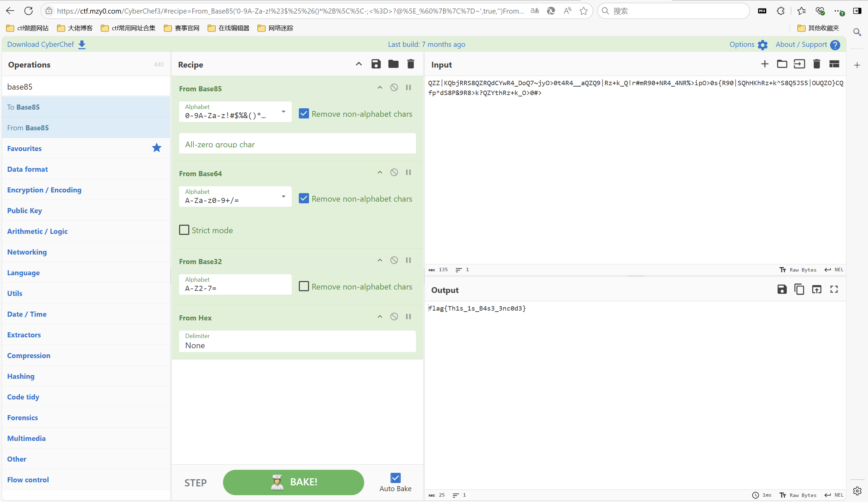The height and width of the screenshot is (502, 868).
Task: Open ctf做题网站 bookmark folder
Action: [x=27, y=28]
